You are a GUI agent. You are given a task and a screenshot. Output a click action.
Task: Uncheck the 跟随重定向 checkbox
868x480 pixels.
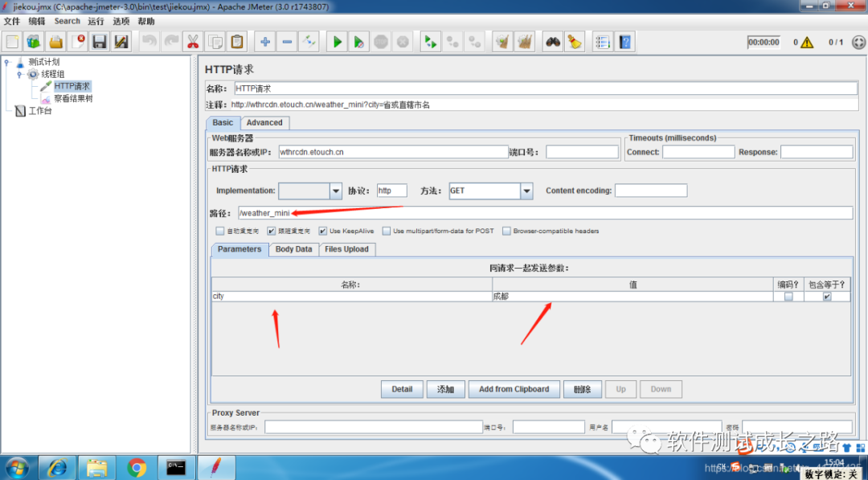tap(272, 231)
